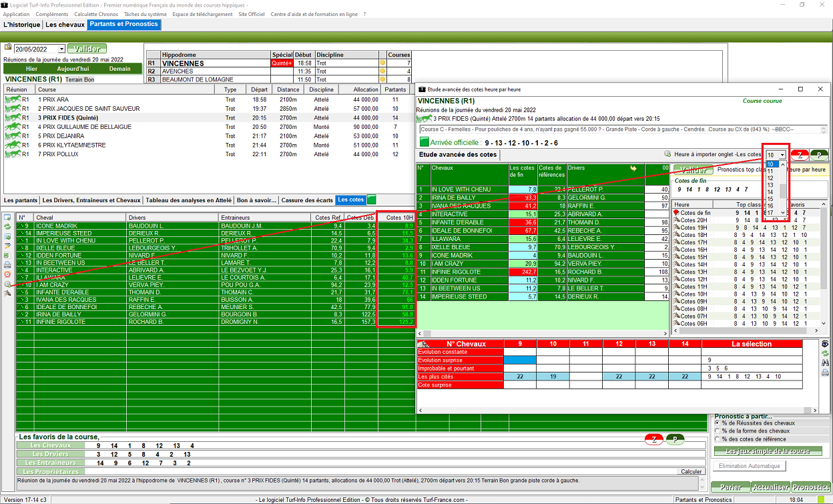
Task: Click the Demain button
Action: (x=120, y=69)
